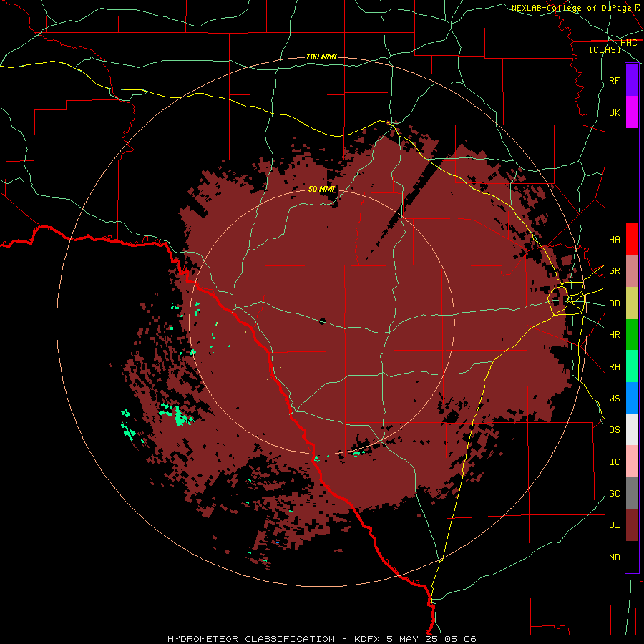Select the GR legend color block
The width and height of the screenshot is (644, 644).
coord(632,270)
